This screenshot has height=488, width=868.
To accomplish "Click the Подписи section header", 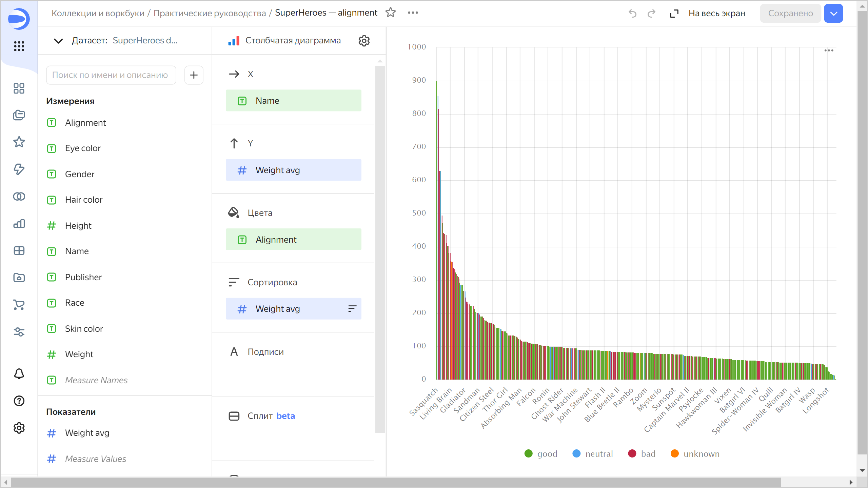I will tap(256, 352).
